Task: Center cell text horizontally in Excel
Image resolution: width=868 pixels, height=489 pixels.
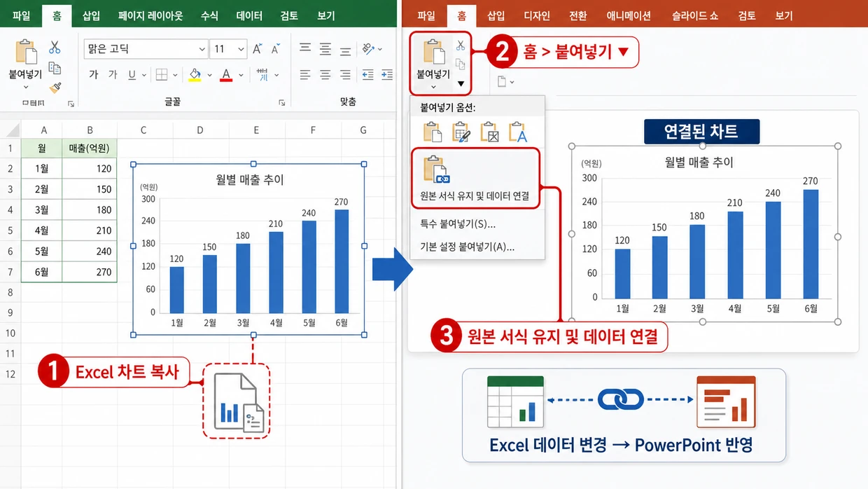Action: pyautogui.click(x=325, y=75)
